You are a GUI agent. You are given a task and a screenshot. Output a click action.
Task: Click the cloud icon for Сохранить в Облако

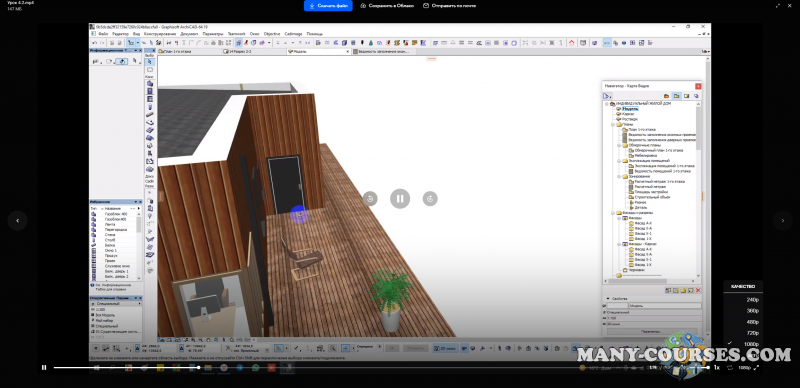[x=363, y=6]
